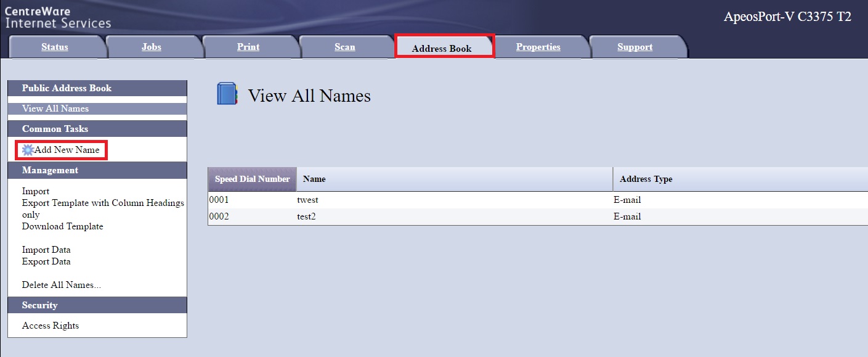Sort by Speed Dial Number column header

[252, 179]
